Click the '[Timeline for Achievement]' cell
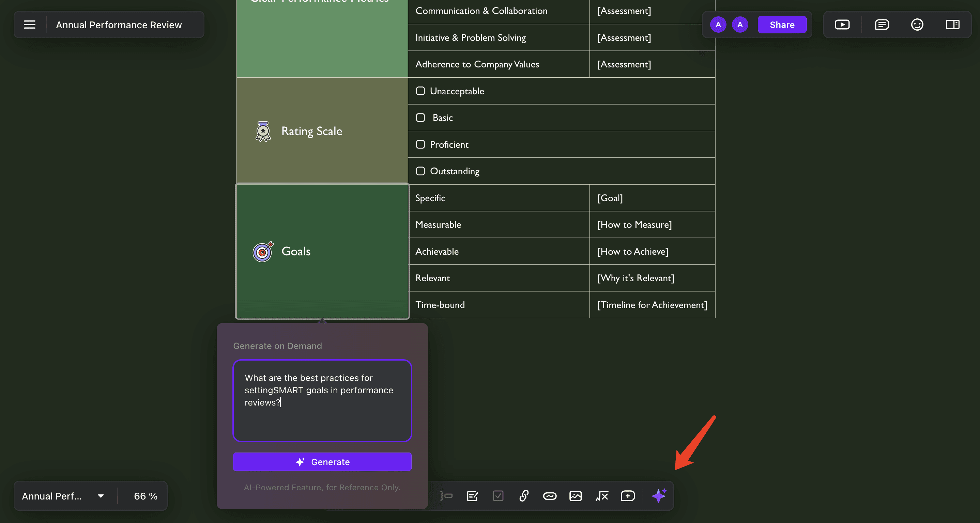980x523 pixels. point(652,305)
